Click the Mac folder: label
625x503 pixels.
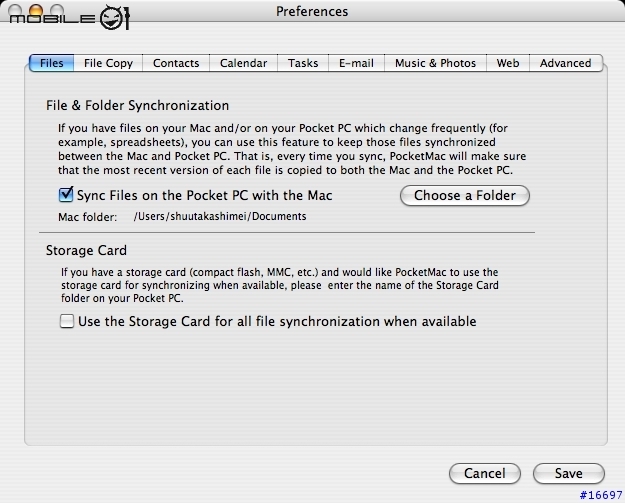(x=88, y=217)
